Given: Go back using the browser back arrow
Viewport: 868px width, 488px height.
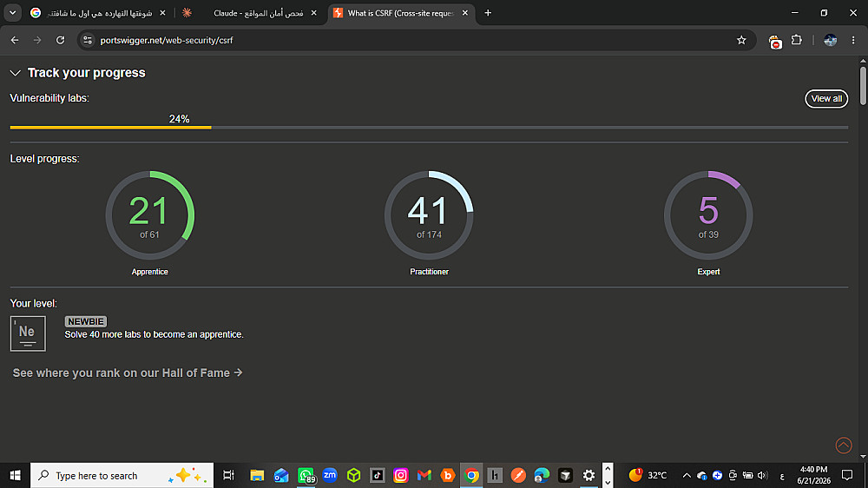Looking at the screenshot, I should coord(15,40).
